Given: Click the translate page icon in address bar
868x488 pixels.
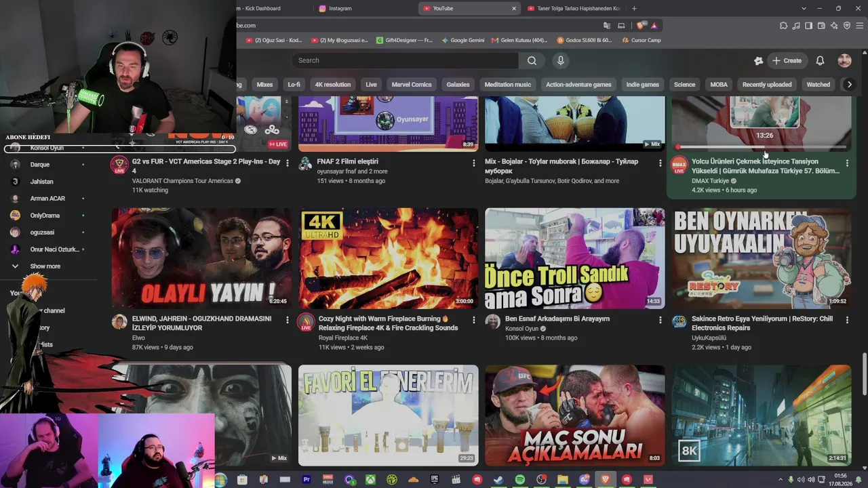Looking at the screenshot, I should click(607, 25).
